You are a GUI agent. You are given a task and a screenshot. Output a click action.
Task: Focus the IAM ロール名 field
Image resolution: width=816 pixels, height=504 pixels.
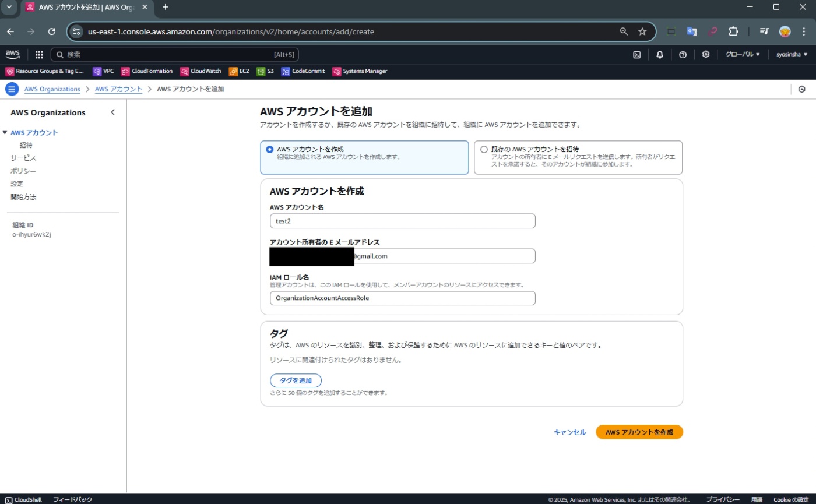402,298
